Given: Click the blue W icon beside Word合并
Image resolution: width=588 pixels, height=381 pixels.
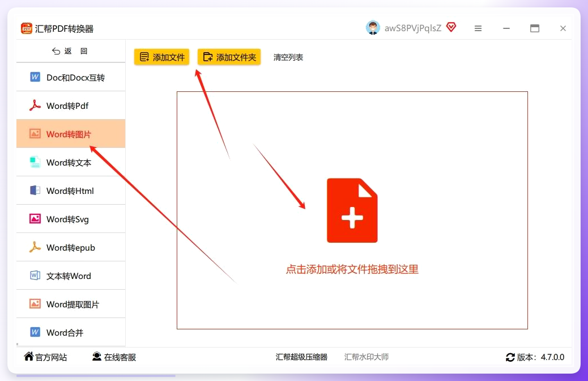Looking at the screenshot, I should pos(35,332).
